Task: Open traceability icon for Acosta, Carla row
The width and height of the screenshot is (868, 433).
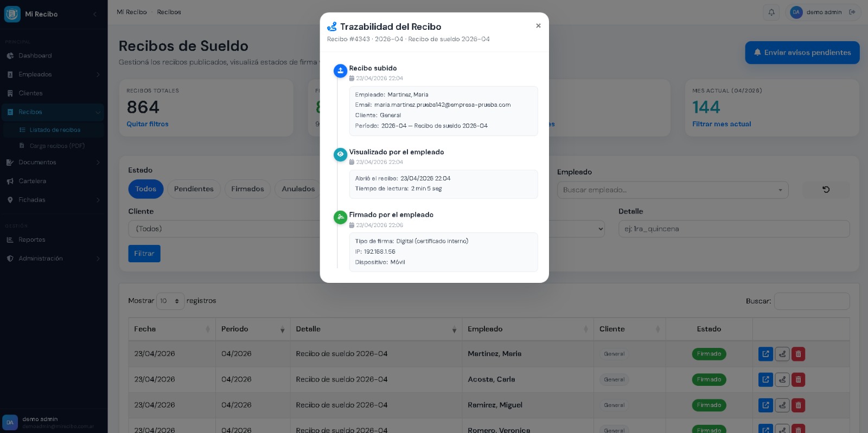Action: (782, 380)
